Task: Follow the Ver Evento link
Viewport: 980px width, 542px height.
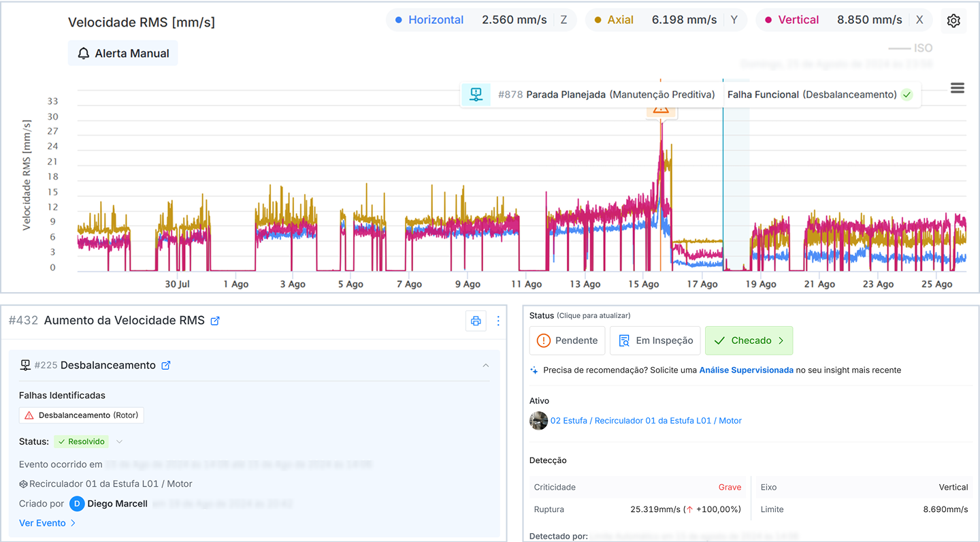Action: point(48,523)
